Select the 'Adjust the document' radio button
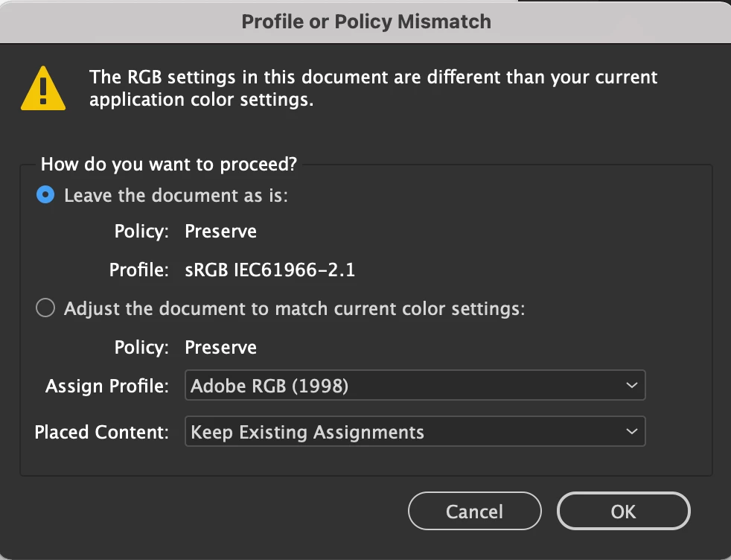The height and width of the screenshot is (560, 731). tap(45, 308)
